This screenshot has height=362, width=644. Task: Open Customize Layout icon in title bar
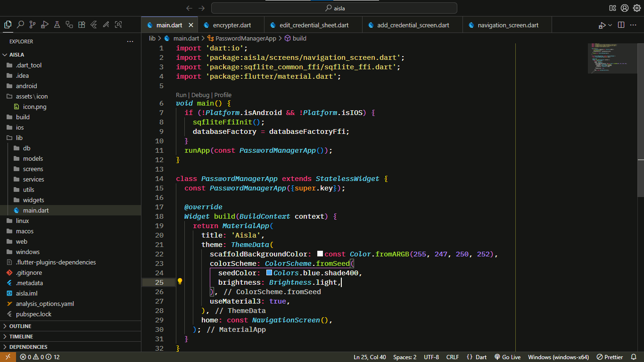click(612, 8)
